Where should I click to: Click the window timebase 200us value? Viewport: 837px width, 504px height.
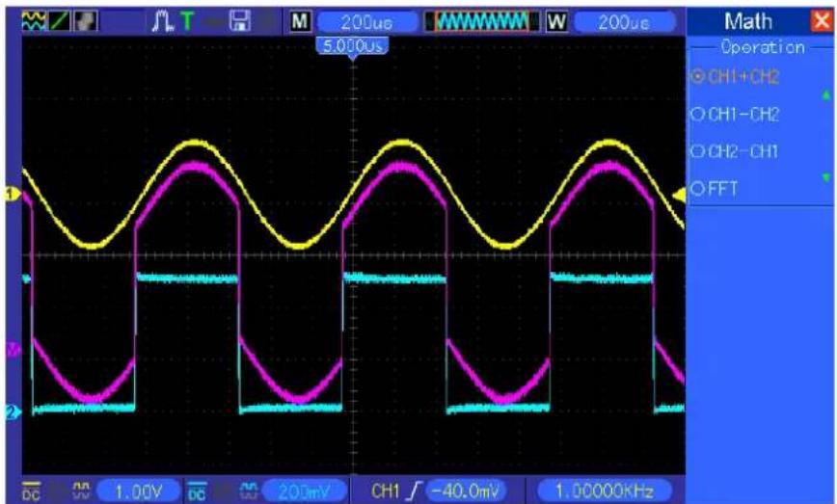(x=624, y=22)
